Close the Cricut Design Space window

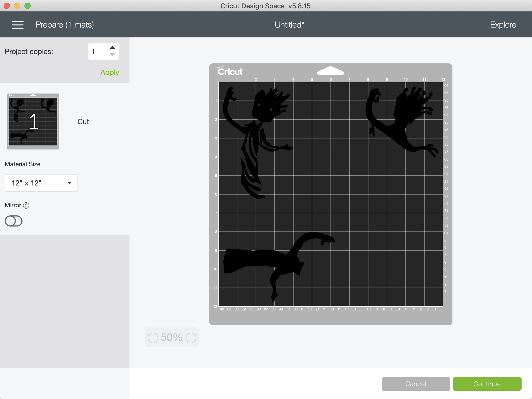click(x=7, y=6)
